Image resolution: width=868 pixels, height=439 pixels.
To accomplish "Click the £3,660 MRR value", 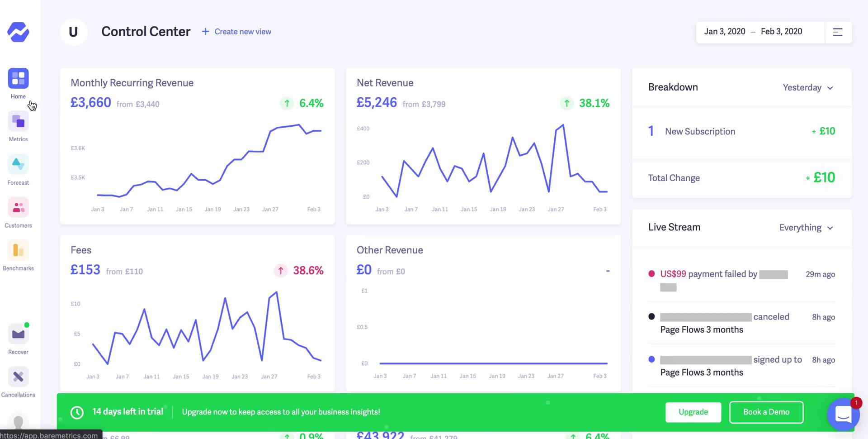I will pyautogui.click(x=91, y=103).
